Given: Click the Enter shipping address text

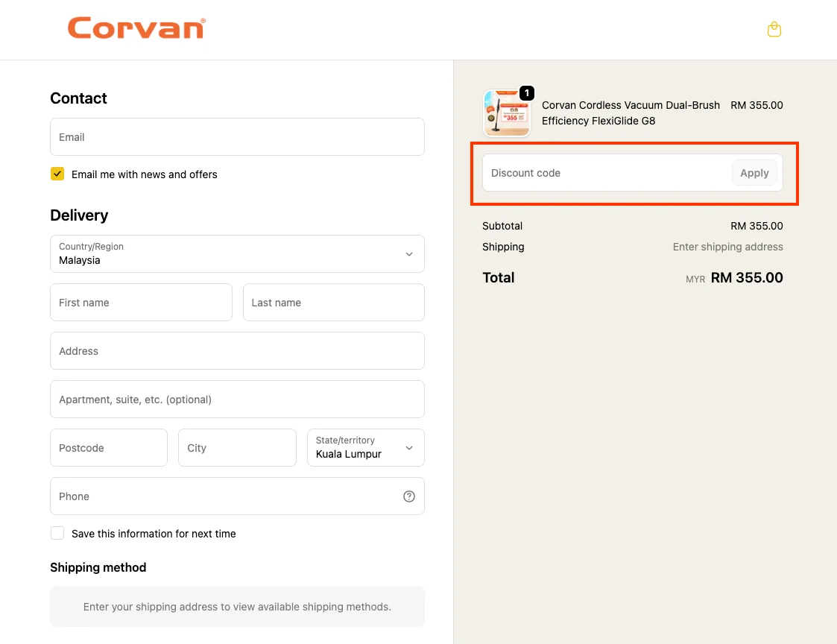Looking at the screenshot, I should [x=727, y=247].
